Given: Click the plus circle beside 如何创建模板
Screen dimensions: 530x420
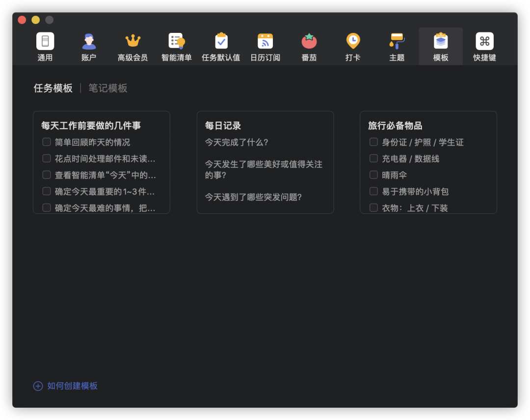Looking at the screenshot, I should 38,386.
